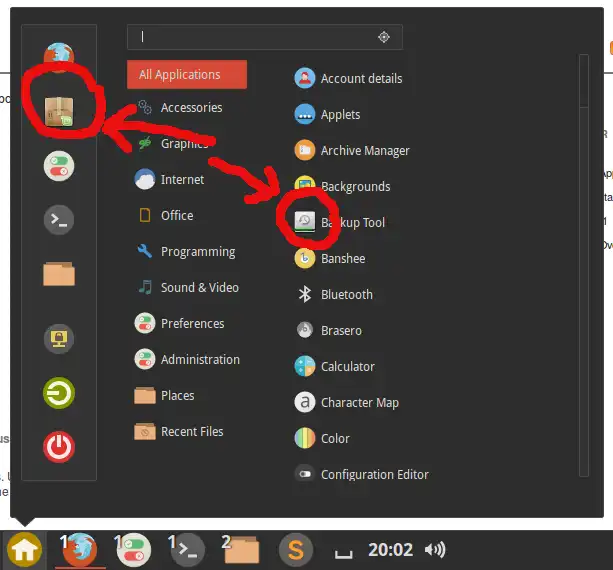The width and height of the screenshot is (613, 570).
Task: Select All Applications category
Action: 187,74
